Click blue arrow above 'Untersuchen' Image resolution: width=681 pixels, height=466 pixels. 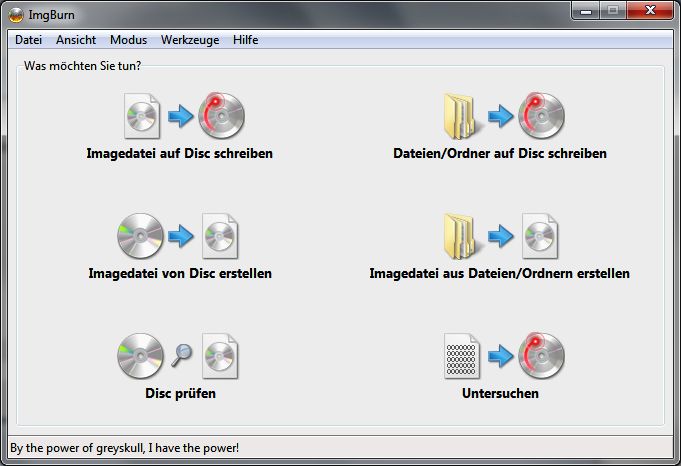[500, 356]
